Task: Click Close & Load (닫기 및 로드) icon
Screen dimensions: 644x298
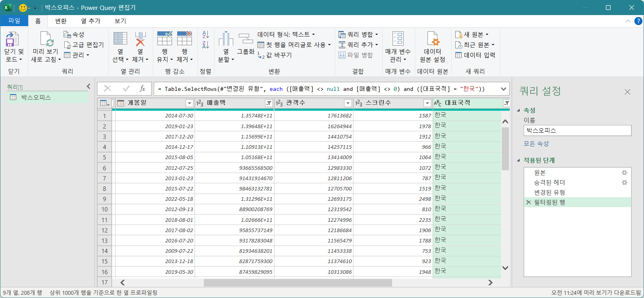Action: 12,40
